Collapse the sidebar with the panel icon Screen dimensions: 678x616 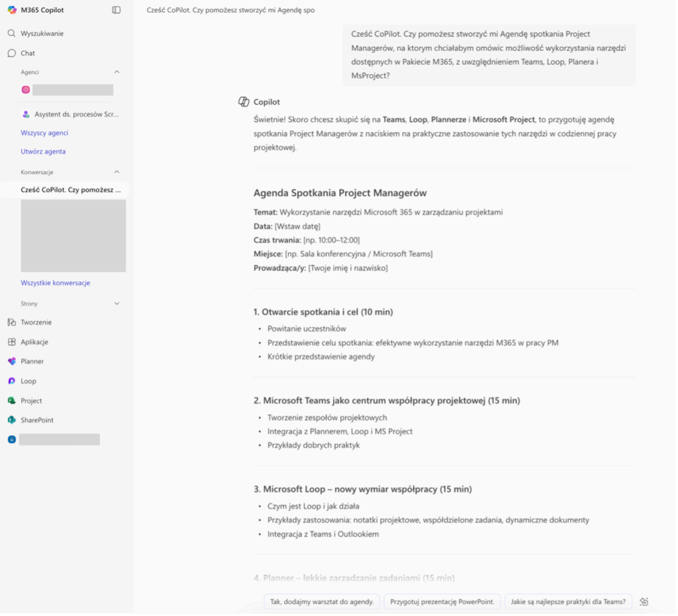117,10
